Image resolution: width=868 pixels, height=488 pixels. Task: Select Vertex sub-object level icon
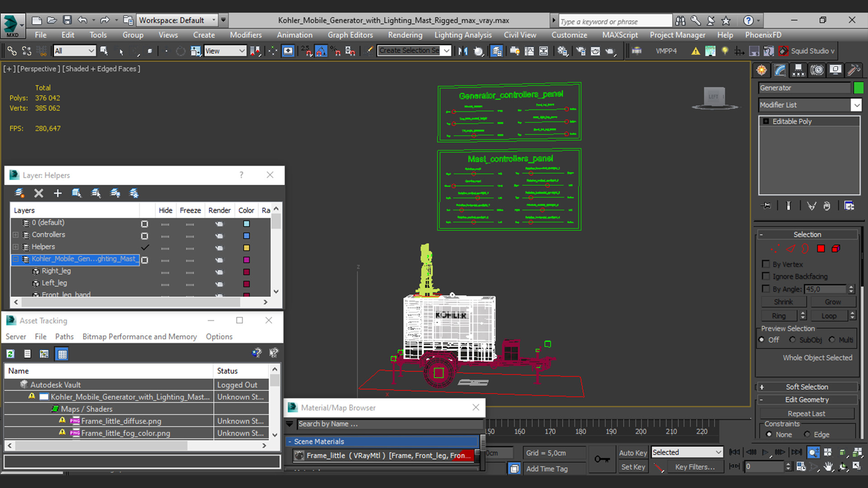pos(775,249)
